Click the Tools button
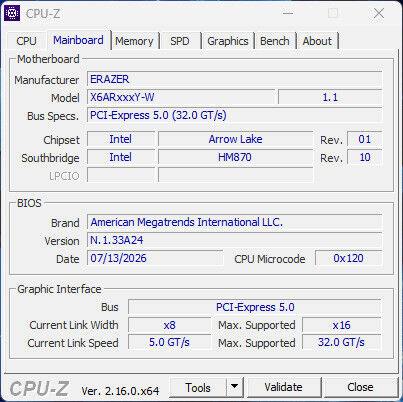The image size is (403, 402). pos(198,387)
